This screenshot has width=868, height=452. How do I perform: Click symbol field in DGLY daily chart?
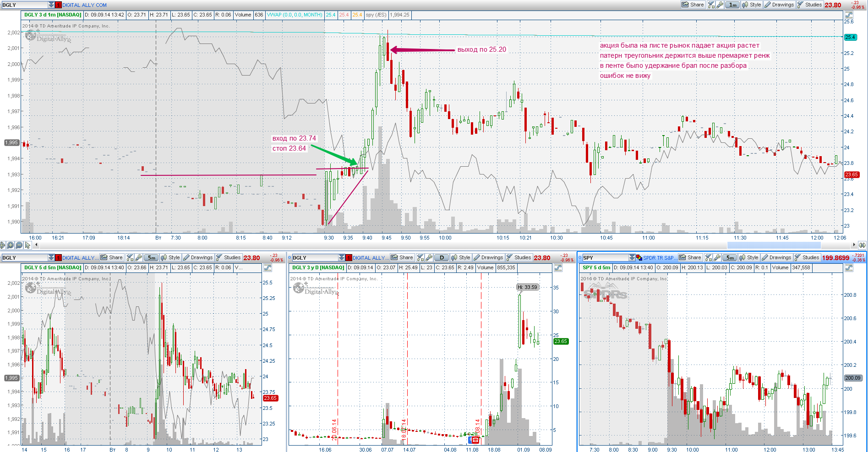pyautogui.click(x=316, y=257)
